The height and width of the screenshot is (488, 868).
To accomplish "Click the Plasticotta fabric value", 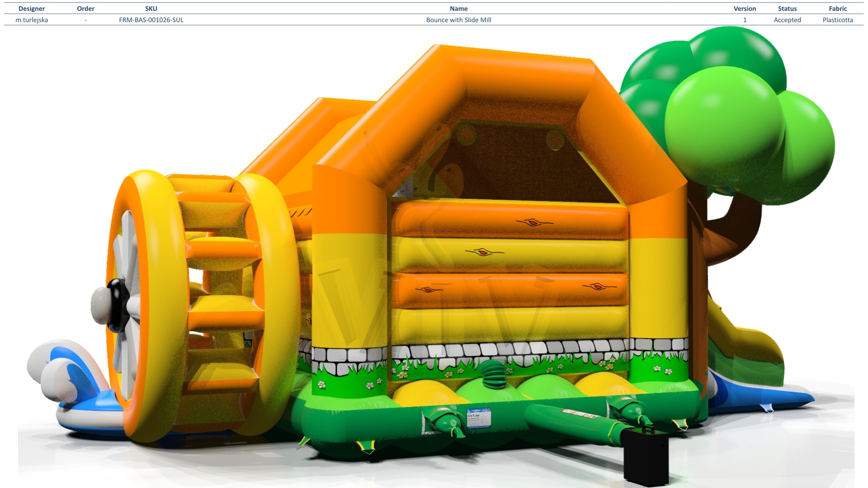I will click(838, 20).
